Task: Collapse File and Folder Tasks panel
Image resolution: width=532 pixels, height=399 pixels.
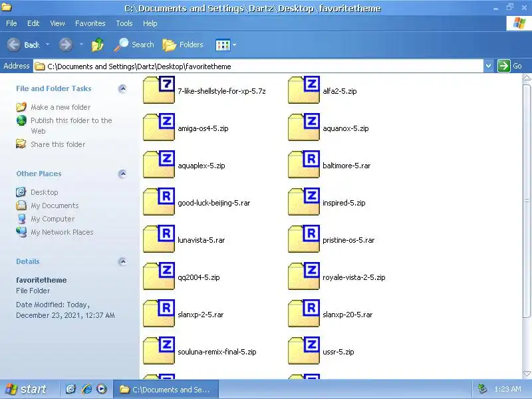Action: coord(122,89)
